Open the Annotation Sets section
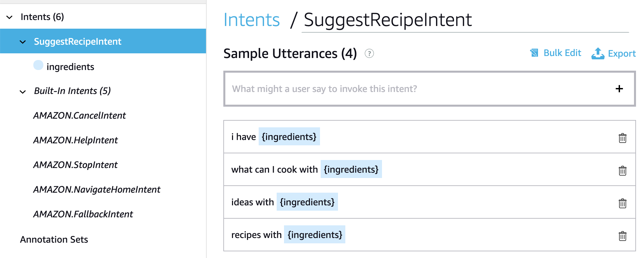Image resolution: width=644 pixels, height=258 pixels. point(54,239)
